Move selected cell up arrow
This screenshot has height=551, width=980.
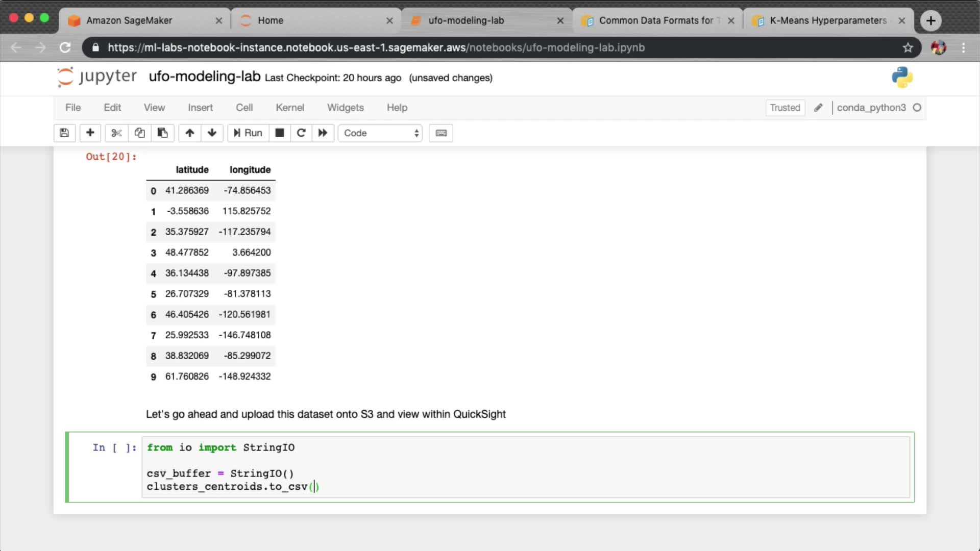[190, 133]
